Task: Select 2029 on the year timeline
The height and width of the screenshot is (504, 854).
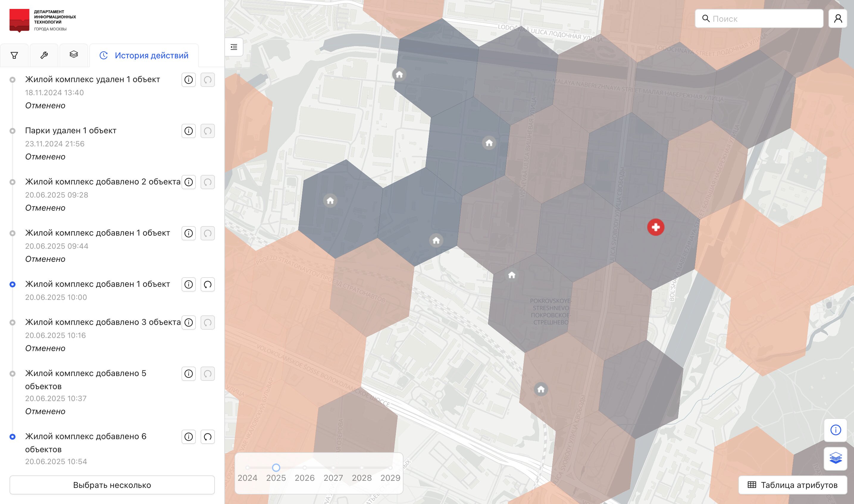Action: pos(390,468)
